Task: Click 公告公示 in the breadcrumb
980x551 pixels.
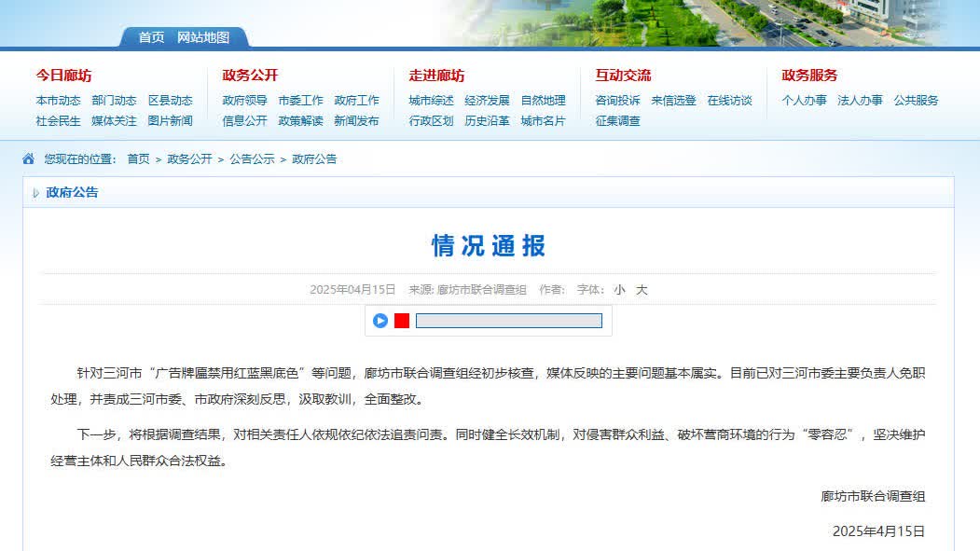Action: 252,159
